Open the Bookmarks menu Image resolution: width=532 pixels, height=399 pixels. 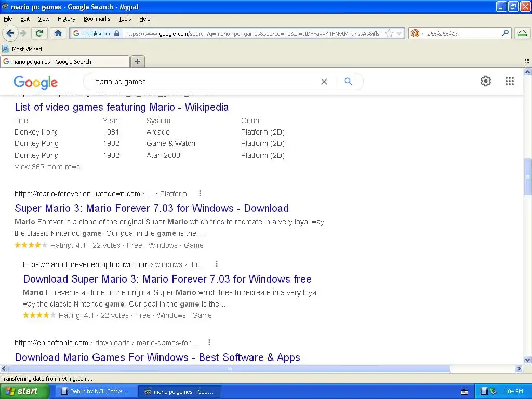coord(97,19)
